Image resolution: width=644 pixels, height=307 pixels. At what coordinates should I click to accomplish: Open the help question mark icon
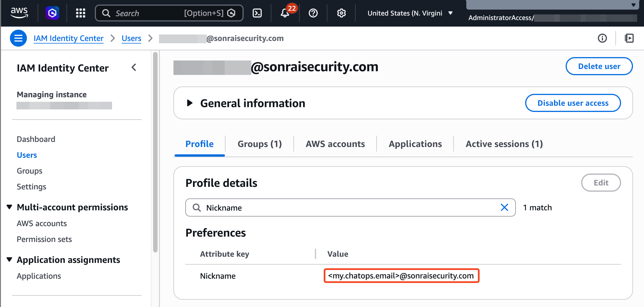point(313,13)
